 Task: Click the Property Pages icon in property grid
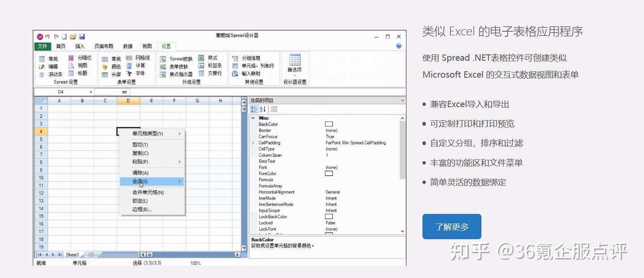tap(274, 109)
